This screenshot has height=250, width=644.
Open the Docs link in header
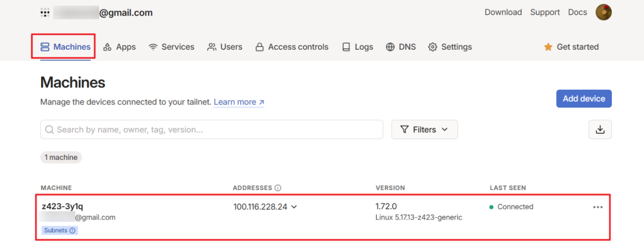tap(577, 13)
